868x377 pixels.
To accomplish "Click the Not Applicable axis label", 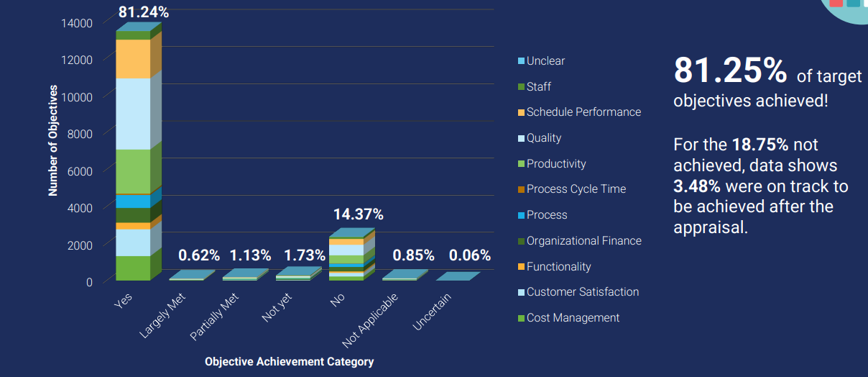I will click(x=369, y=321).
